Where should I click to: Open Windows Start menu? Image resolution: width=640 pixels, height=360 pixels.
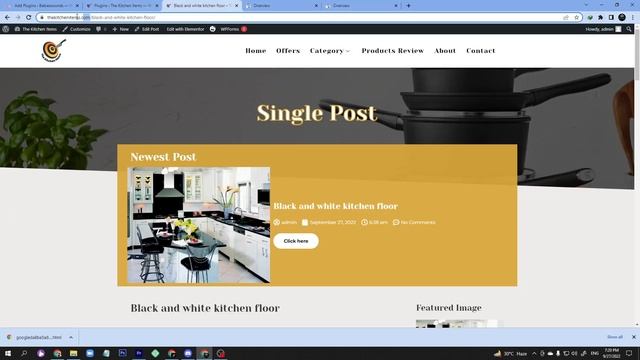7,353
